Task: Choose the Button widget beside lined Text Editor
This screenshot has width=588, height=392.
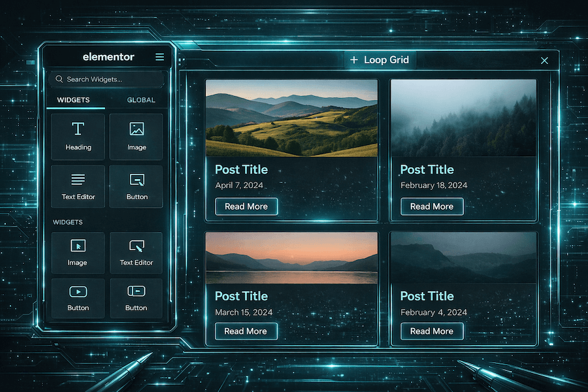Action: pyautogui.click(x=137, y=186)
